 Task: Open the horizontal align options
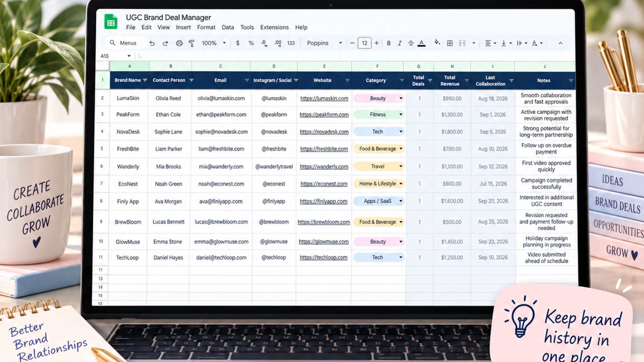(x=490, y=43)
